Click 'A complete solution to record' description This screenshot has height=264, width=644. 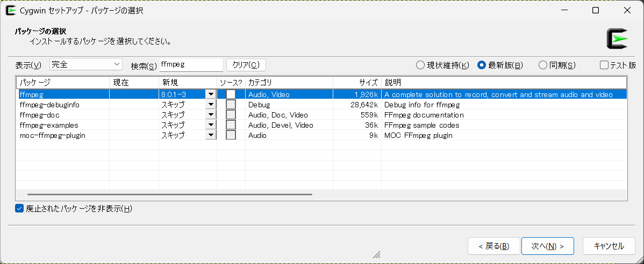[498, 94]
